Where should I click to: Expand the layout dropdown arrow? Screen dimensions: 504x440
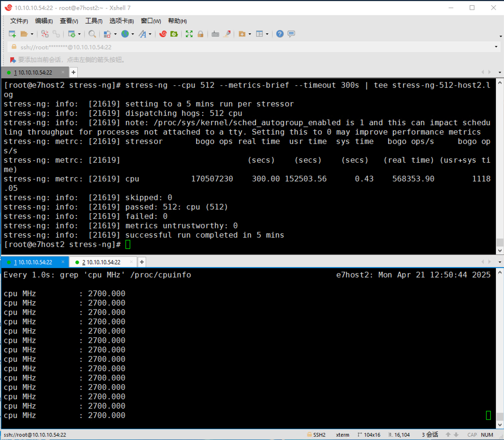click(x=267, y=34)
